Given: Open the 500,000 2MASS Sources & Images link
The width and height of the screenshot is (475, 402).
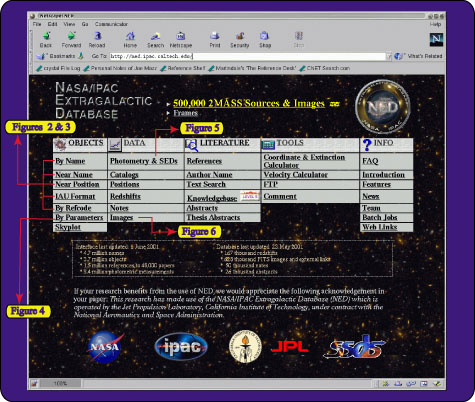Looking at the screenshot, I should [249, 103].
